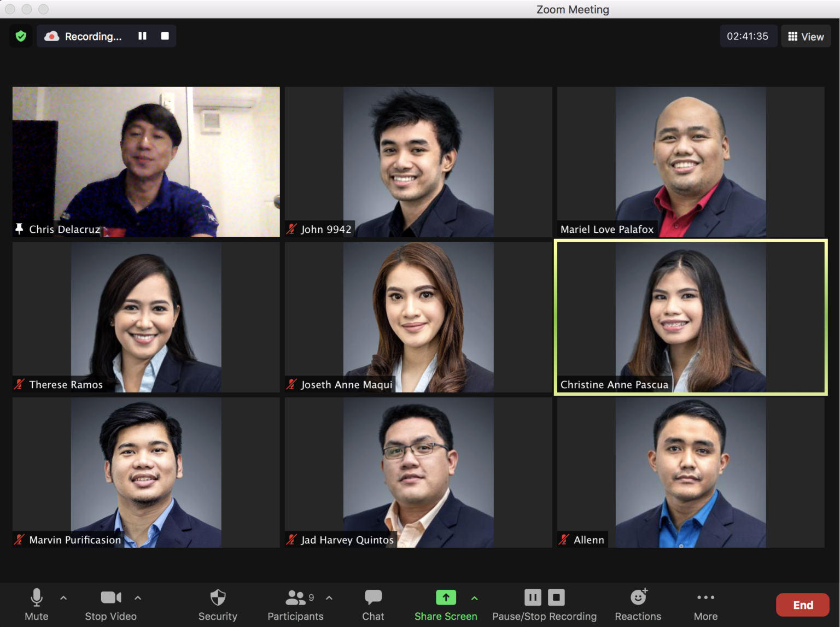This screenshot has height=627, width=840.
Task: Mute the microphone
Action: (37, 605)
